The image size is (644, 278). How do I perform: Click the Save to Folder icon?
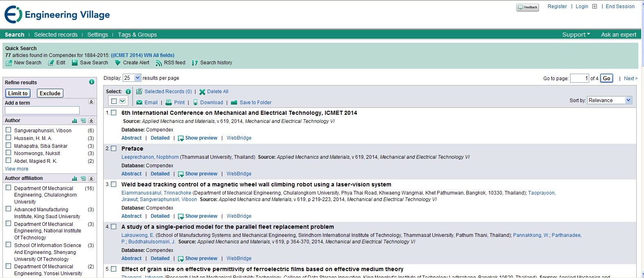(234, 103)
